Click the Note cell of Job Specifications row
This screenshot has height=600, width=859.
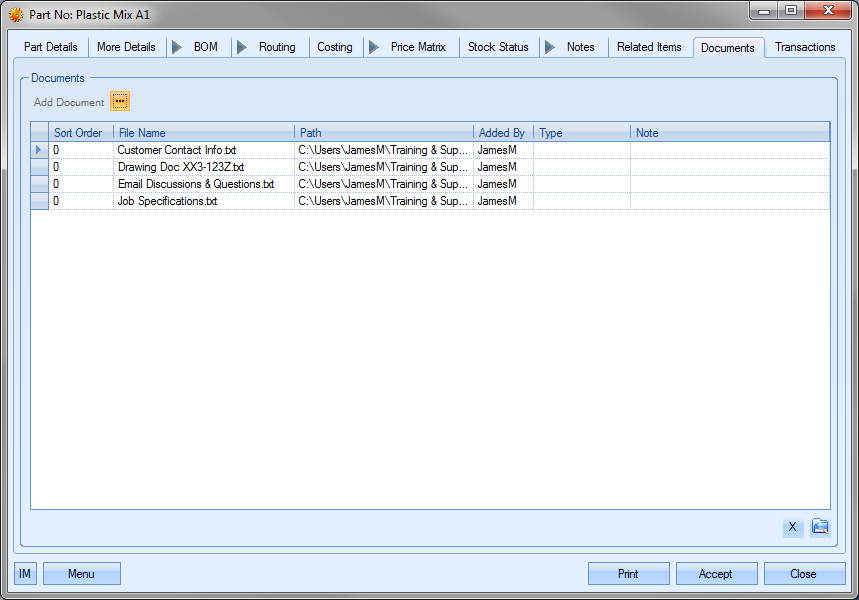coord(730,201)
